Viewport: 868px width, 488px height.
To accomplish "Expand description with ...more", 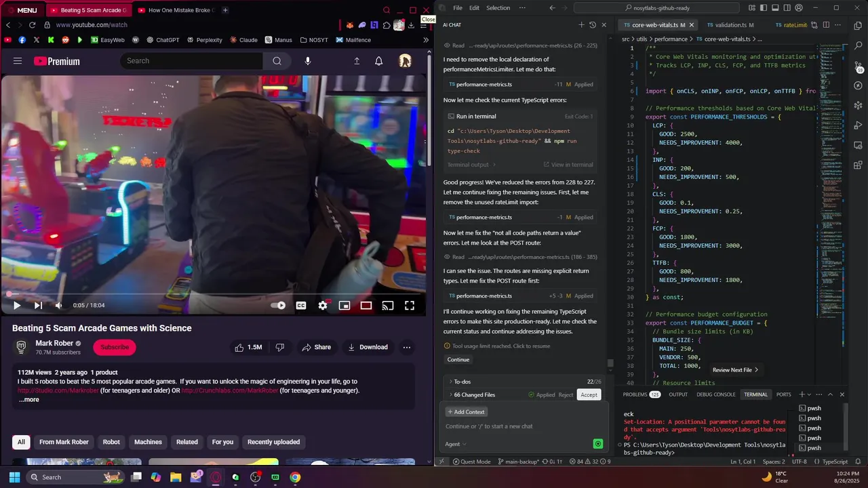I will point(28,399).
